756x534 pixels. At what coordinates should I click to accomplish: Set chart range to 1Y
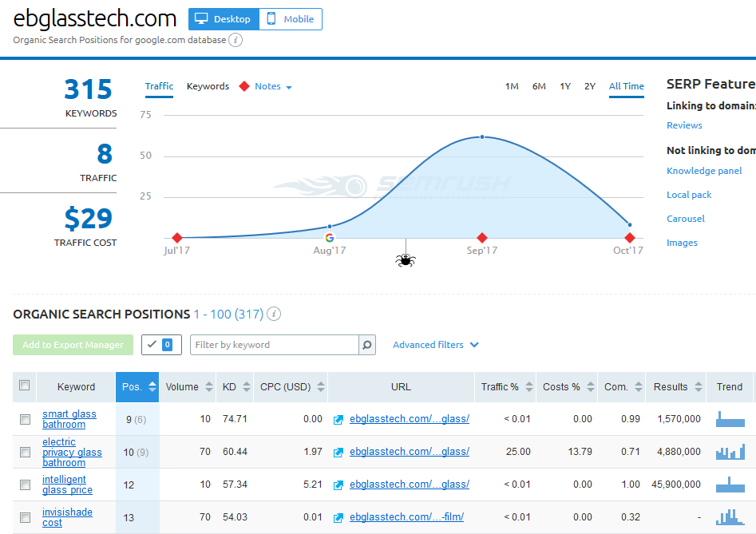coord(565,86)
